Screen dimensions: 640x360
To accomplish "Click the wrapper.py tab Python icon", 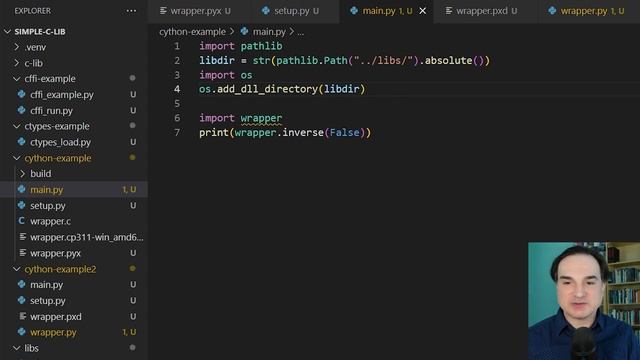I will (x=552, y=11).
